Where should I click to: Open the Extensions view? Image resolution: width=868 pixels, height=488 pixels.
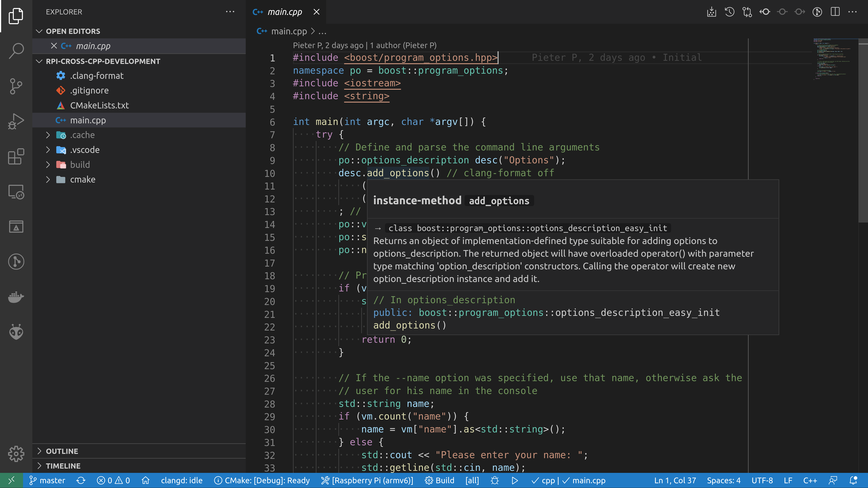tap(16, 156)
